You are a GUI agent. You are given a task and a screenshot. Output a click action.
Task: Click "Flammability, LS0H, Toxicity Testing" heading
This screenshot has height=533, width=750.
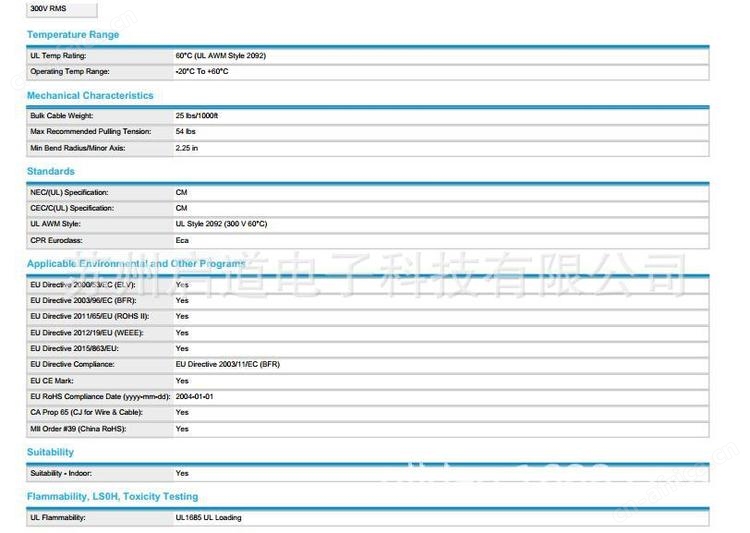(x=112, y=497)
